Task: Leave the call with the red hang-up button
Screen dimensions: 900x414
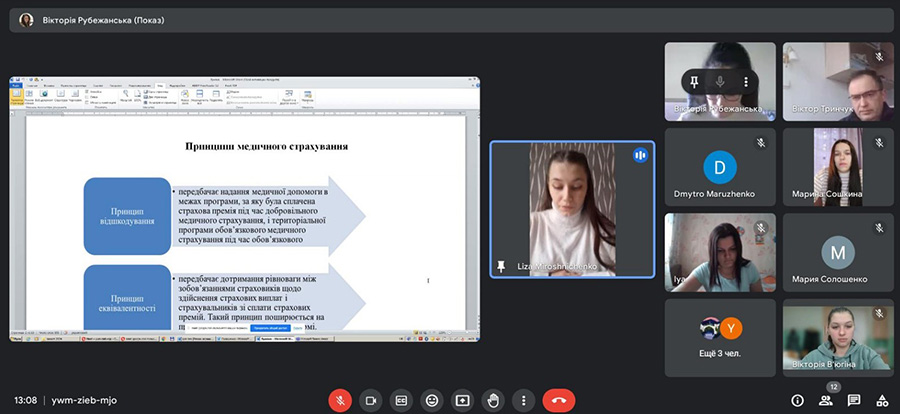Action: [x=558, y=400]
